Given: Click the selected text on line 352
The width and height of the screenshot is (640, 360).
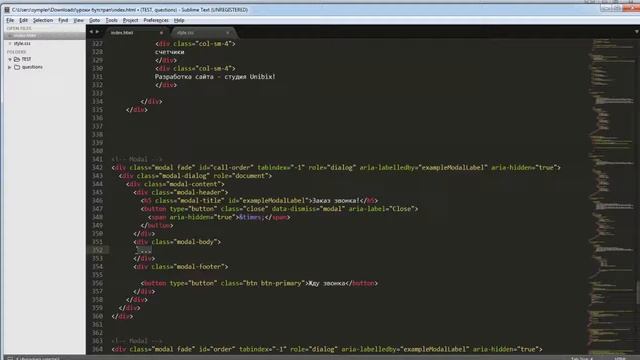Looking at the screenshot, I should click(144, 250).
